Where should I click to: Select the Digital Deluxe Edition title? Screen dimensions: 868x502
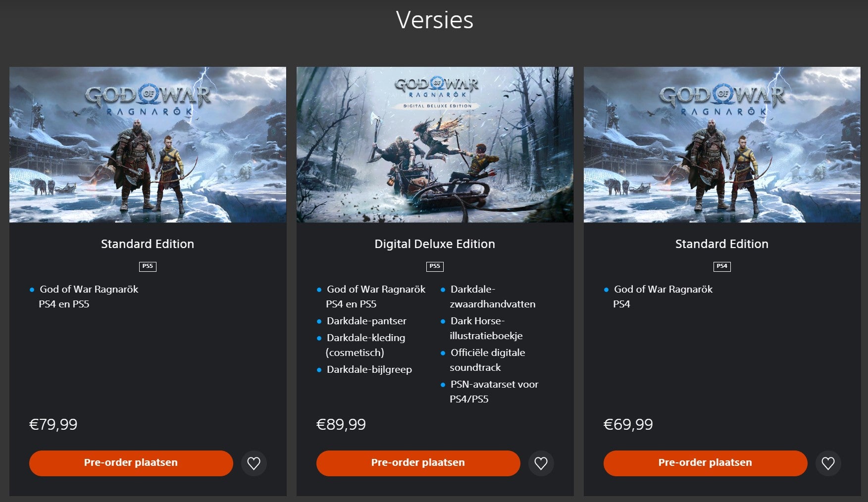tap(435, 244)
